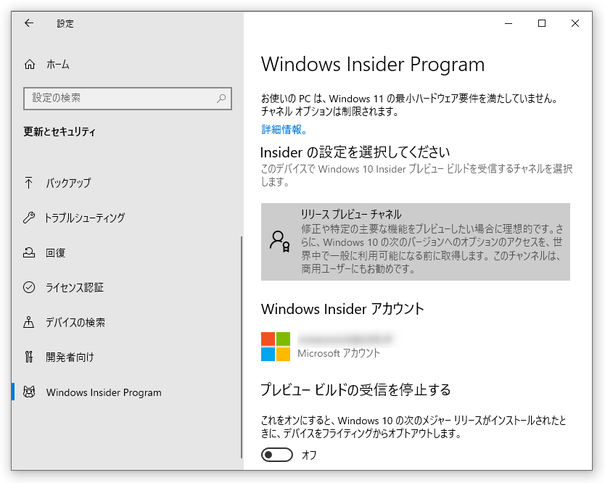Click the Windows Insider アカウント heading
Image resolution: width=605 pixels, height=483 pixels.
point(342,309)
